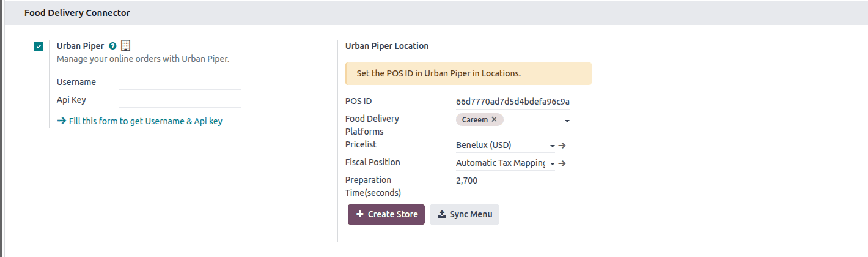This screenshot has width=868, height=257.
Task: Edit the POS ID value field
Action: [x=512, y=101]
